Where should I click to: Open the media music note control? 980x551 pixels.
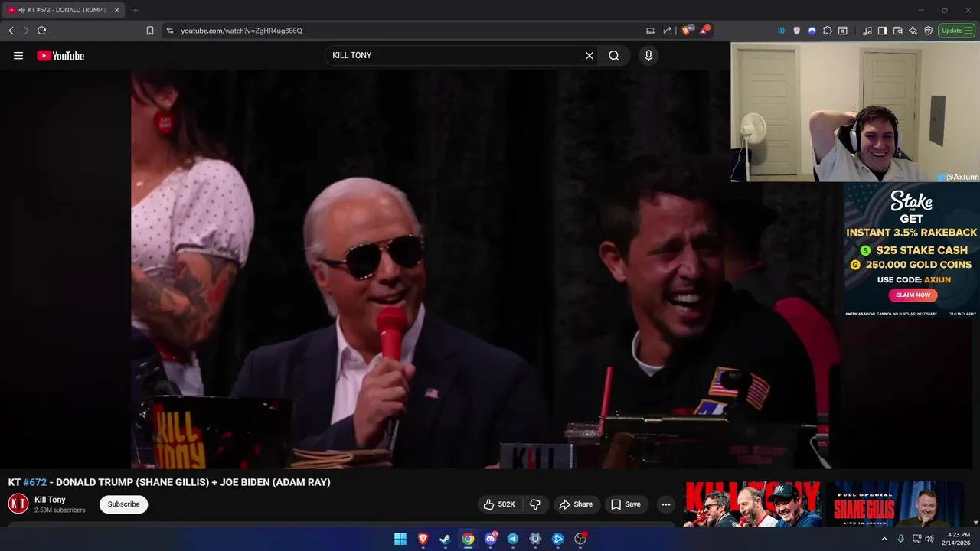click(867, 31)
